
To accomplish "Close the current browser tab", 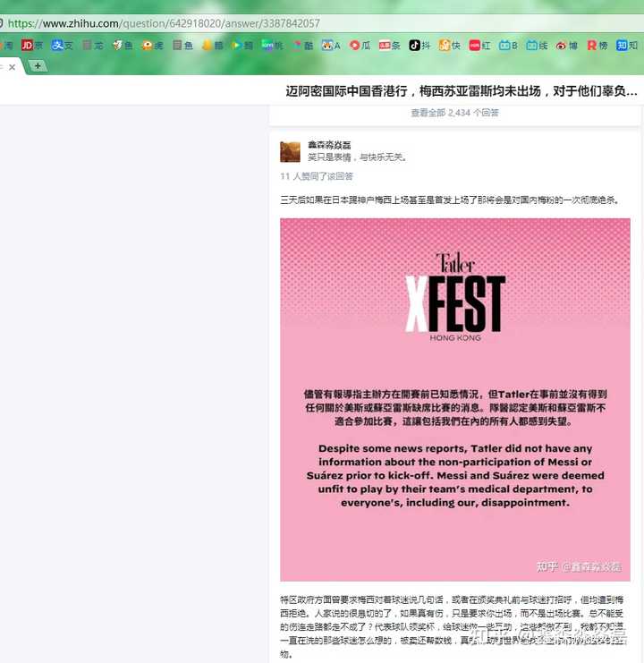I will point(13,67).
